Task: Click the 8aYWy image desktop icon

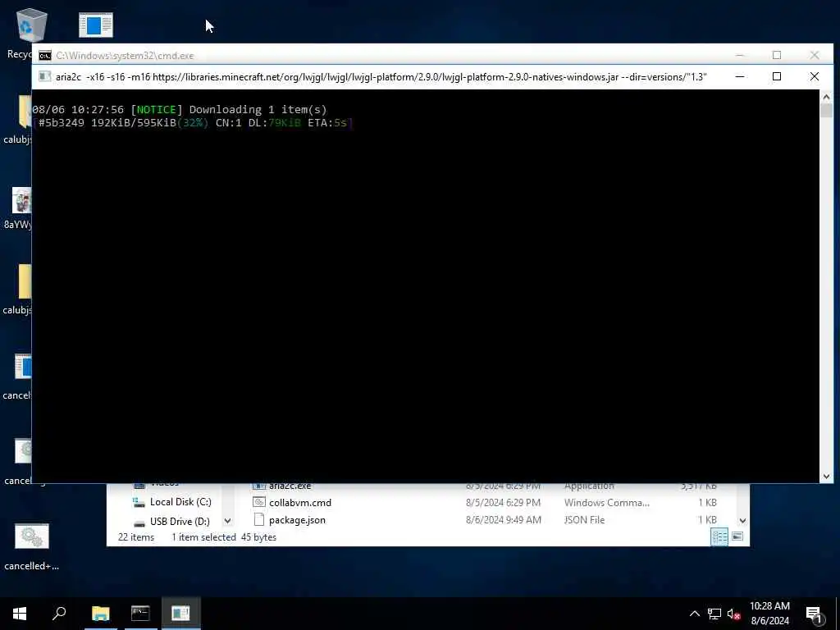Action: [21, 200]
